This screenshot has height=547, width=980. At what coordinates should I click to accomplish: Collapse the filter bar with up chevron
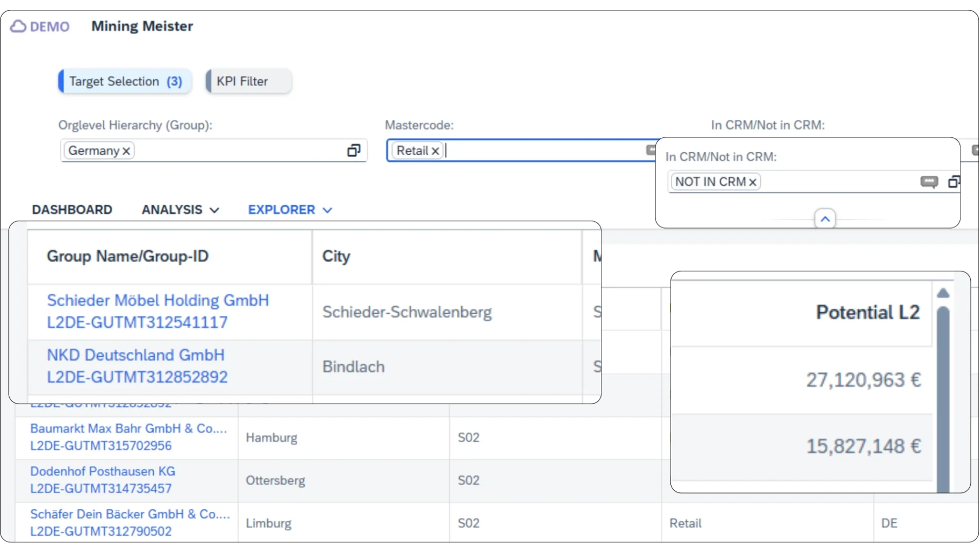click(825, 219)
